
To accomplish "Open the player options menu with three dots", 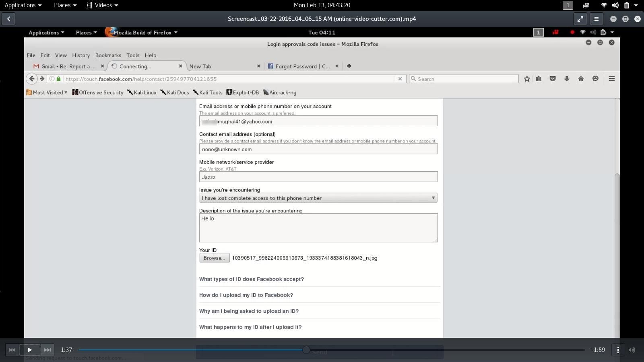I will [x=618, y=350].
